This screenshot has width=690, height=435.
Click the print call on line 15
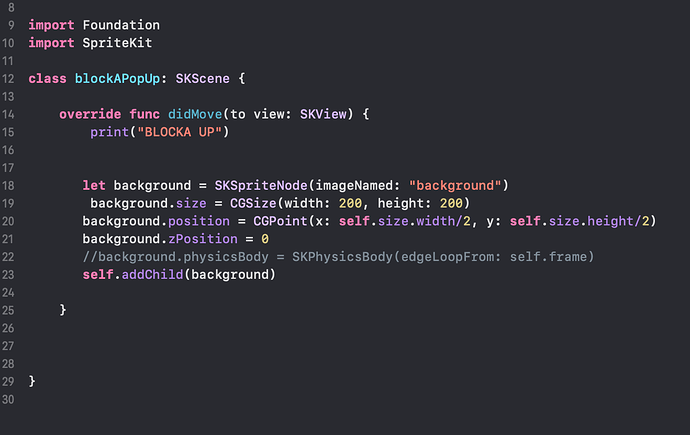pos(109,132)
